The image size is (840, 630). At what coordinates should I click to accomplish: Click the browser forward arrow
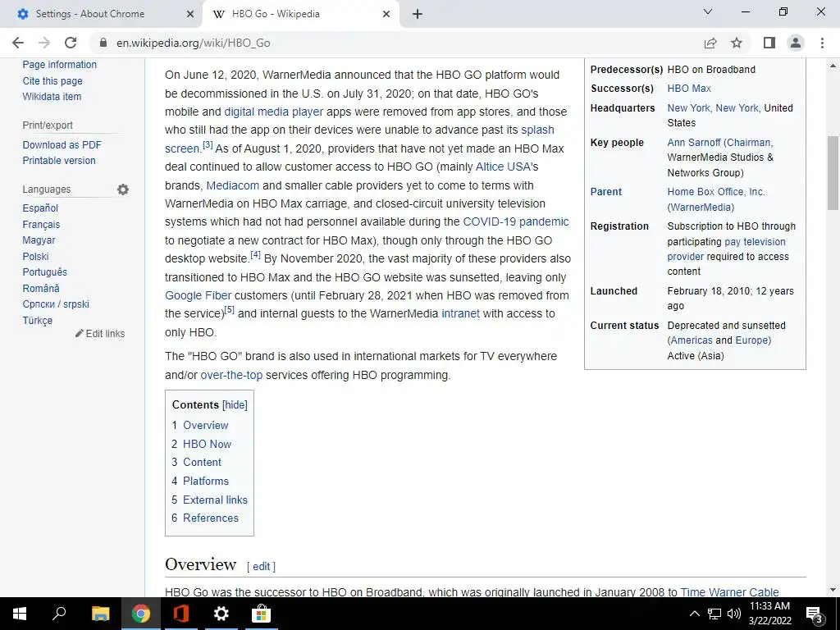pos(44,43)
